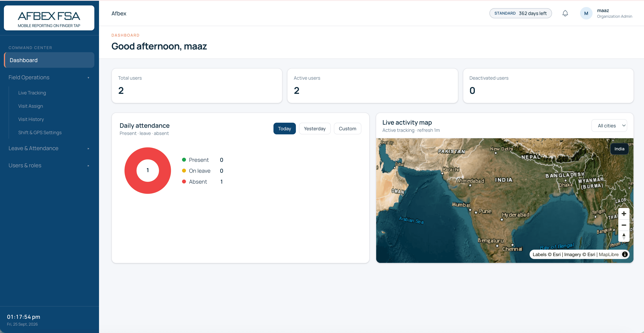Image resolution: width=644 pixels, height=333 pixels.
Task: Expand the Leave & Attendance section
Action: 49,148
